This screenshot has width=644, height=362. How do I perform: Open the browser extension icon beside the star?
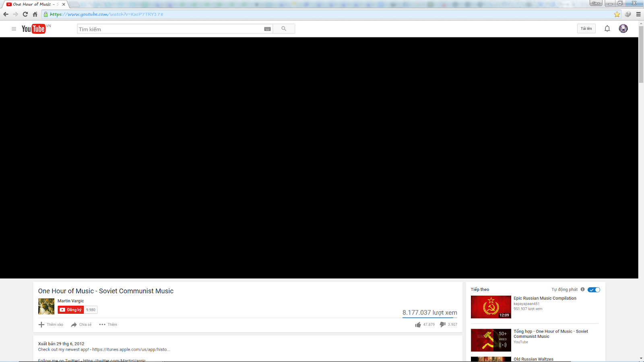click(627, 14)
